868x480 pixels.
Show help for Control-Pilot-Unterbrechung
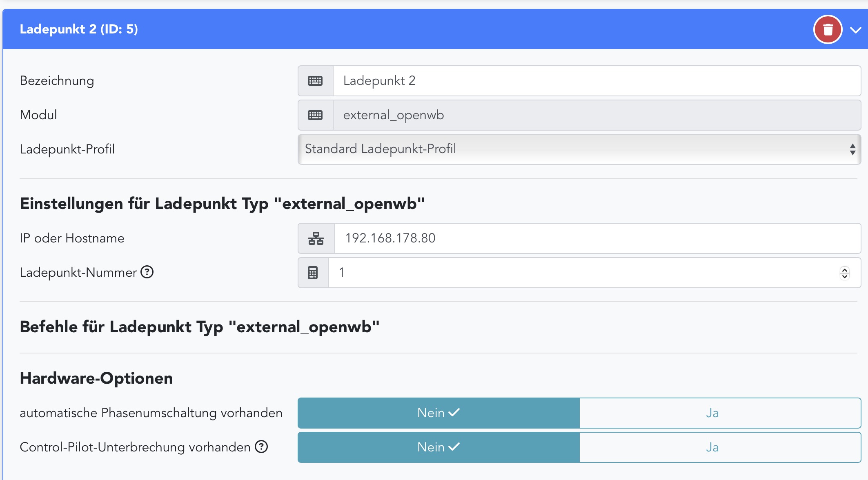click(x=261, y=447)
